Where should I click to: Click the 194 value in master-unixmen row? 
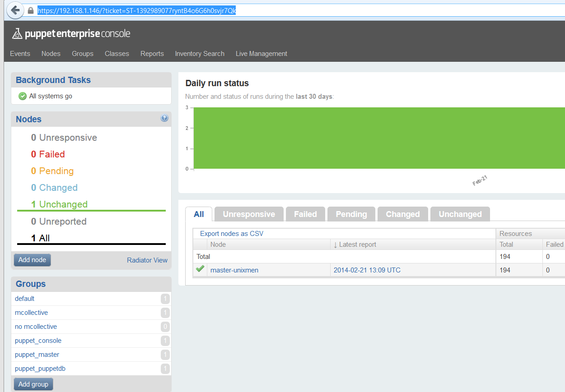(505, 270)
